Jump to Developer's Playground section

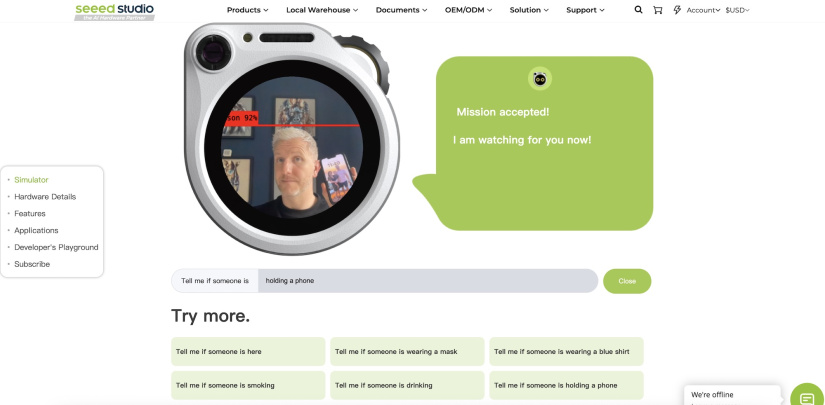point(56,247)
